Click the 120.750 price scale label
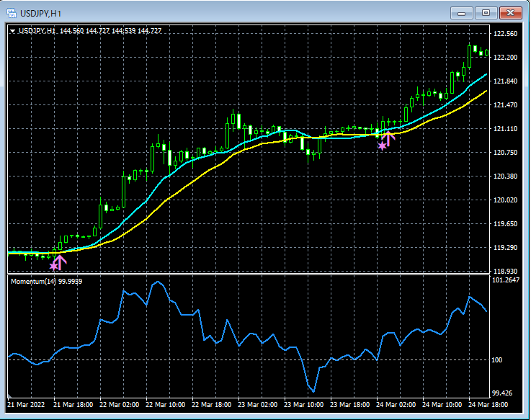531x420 pixels. [x=506, y=153]
